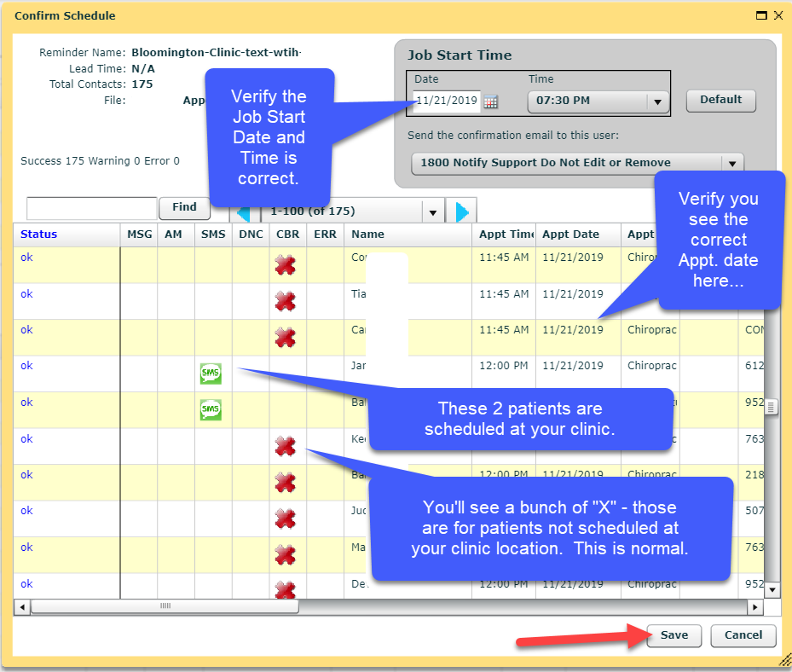Screen dimensions: 792x672
Task: Open the calendar date picker icon
Action: tap(490, 101)
